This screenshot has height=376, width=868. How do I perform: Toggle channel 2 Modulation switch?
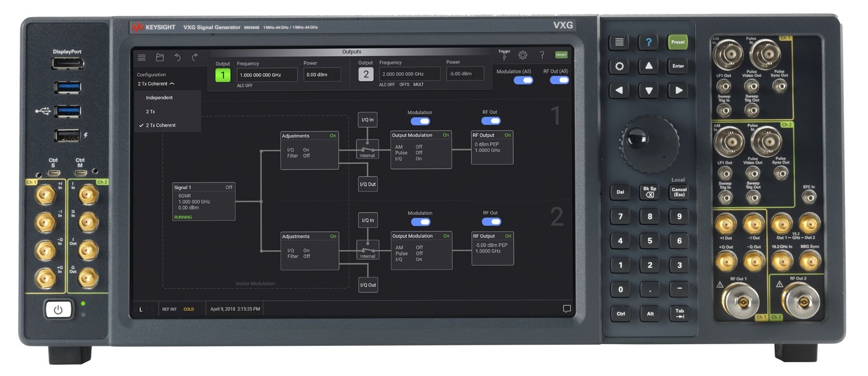(421, 222)
